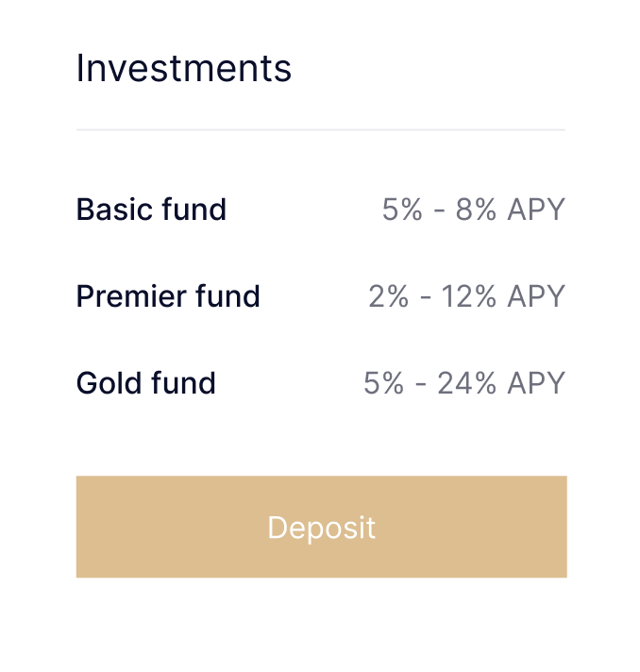Click the 24% maximum in Gold fund row

(467, 383)
